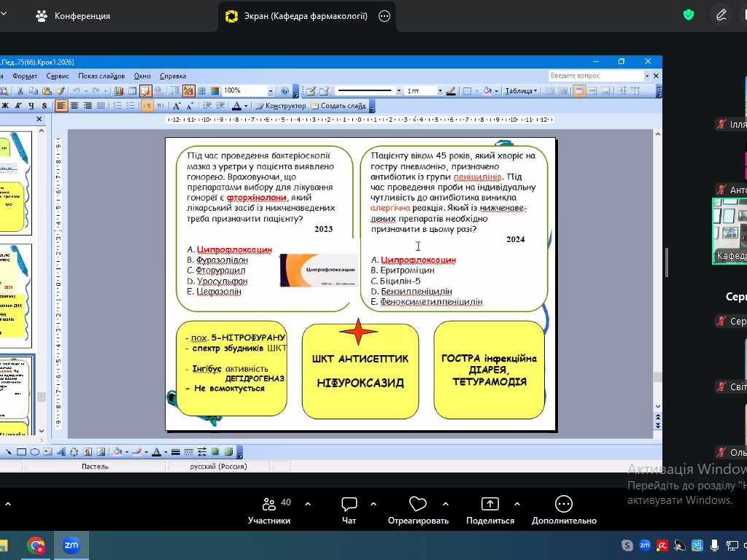Click the Paste clipboard icon
This screenshot has width=747, height=560.
click(47, 91)
